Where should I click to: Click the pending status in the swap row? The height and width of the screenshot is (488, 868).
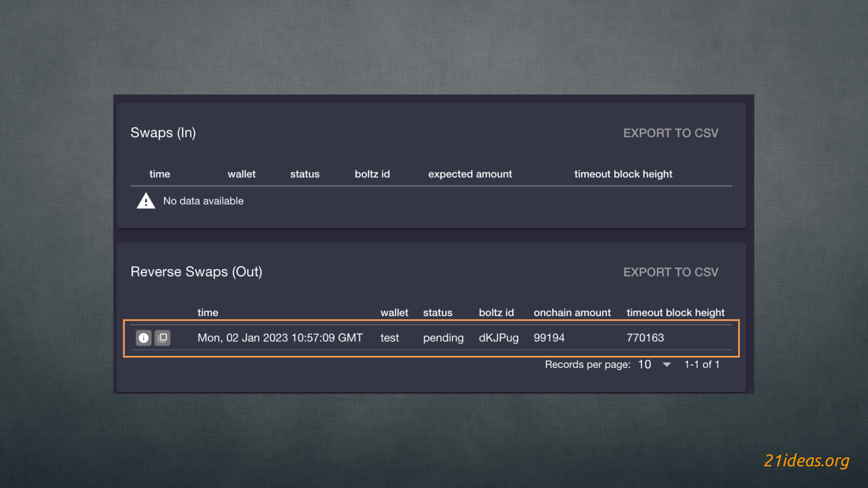pos(443,338)
